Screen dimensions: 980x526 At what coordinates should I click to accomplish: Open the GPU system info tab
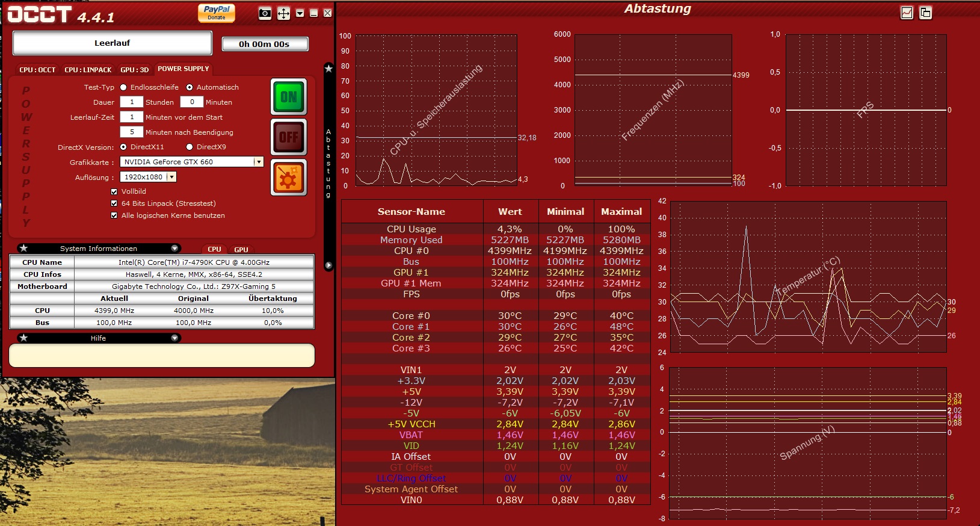click(241, 249)
